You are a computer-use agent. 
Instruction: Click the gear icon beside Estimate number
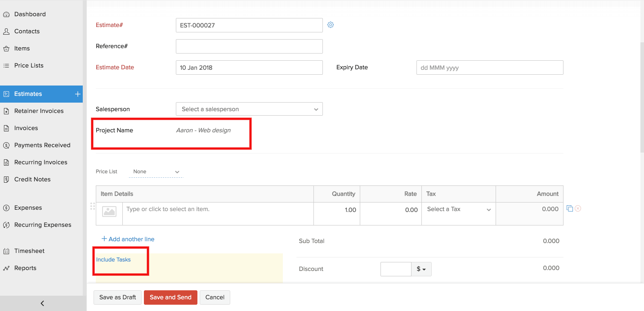pos(331,25)
